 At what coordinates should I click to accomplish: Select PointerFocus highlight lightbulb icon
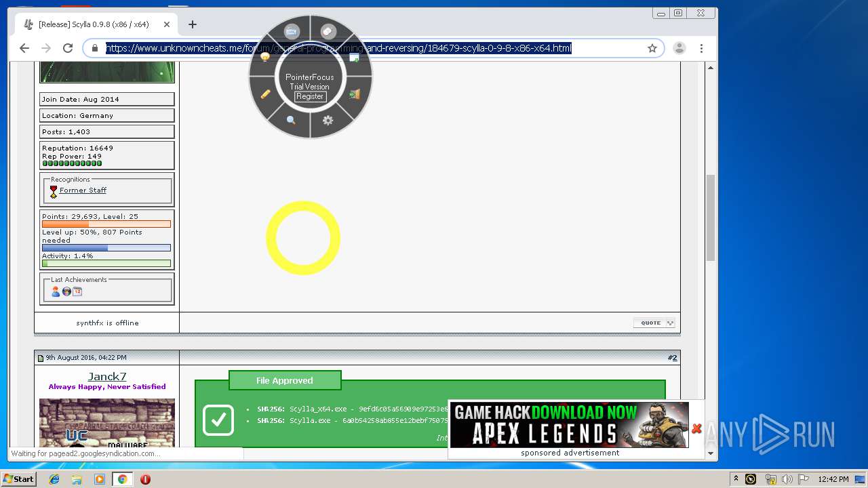tap(265, 58)
